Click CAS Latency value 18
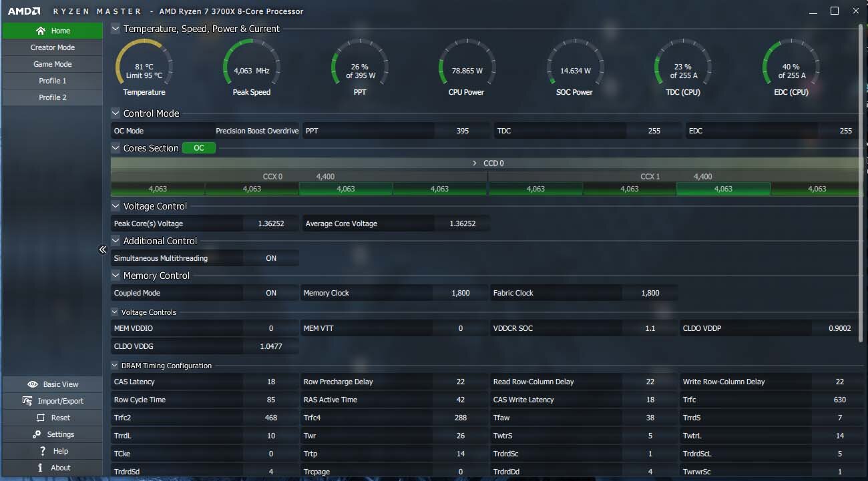Screen dimensions: 868x481 coord(271,382)
